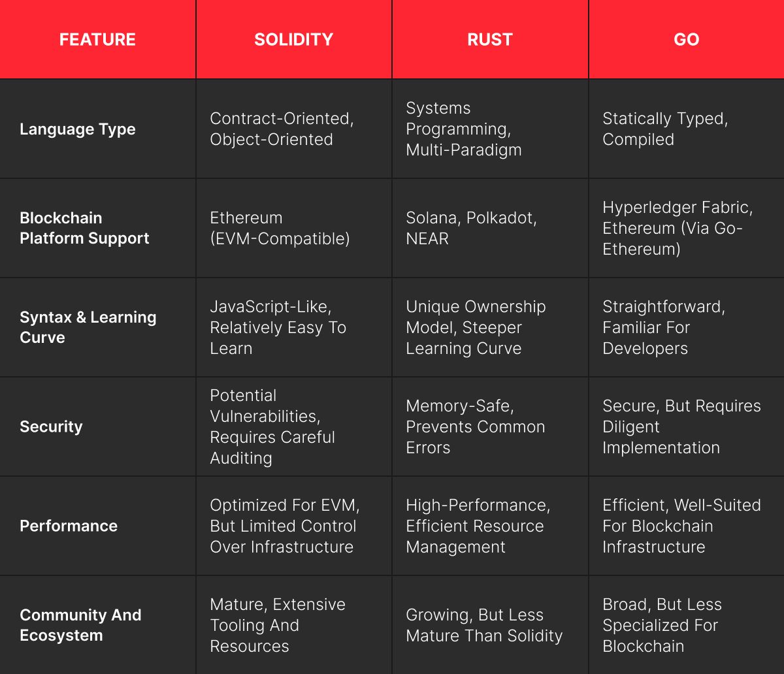Click the GO column header
This screenshot has width=784, height=674.
[686, 39]
